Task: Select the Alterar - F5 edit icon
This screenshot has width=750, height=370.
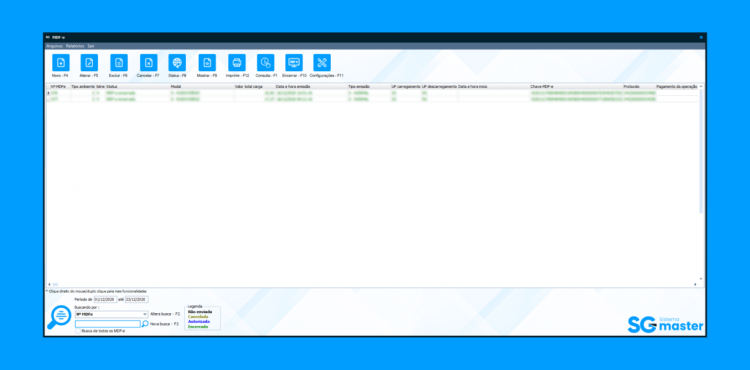Action: 89,63
